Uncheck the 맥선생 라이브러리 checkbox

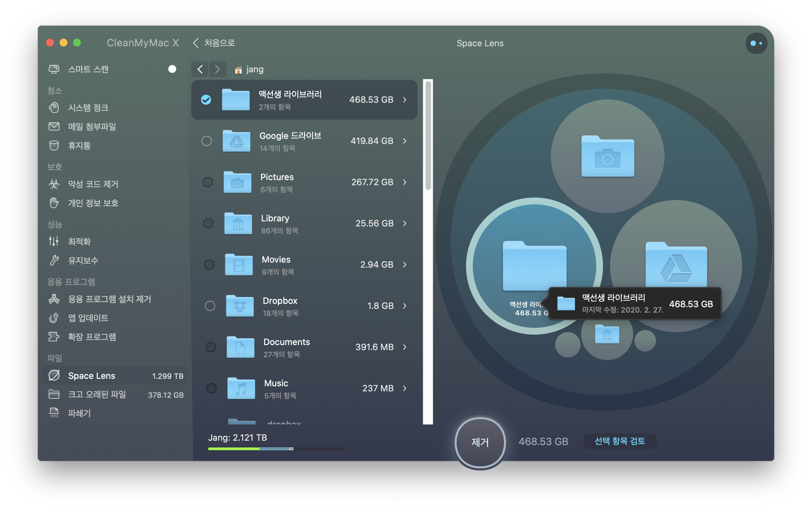pos(206,100)
